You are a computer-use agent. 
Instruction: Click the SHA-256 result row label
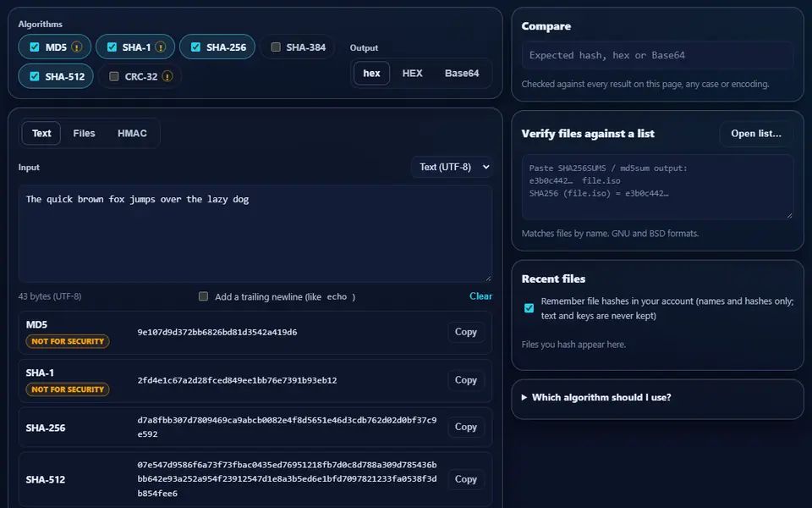pyautogui.click(x=46, y=428)
